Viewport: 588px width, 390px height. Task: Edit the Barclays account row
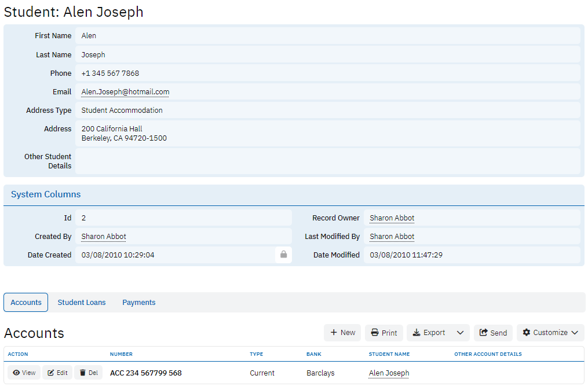point(57,373)
